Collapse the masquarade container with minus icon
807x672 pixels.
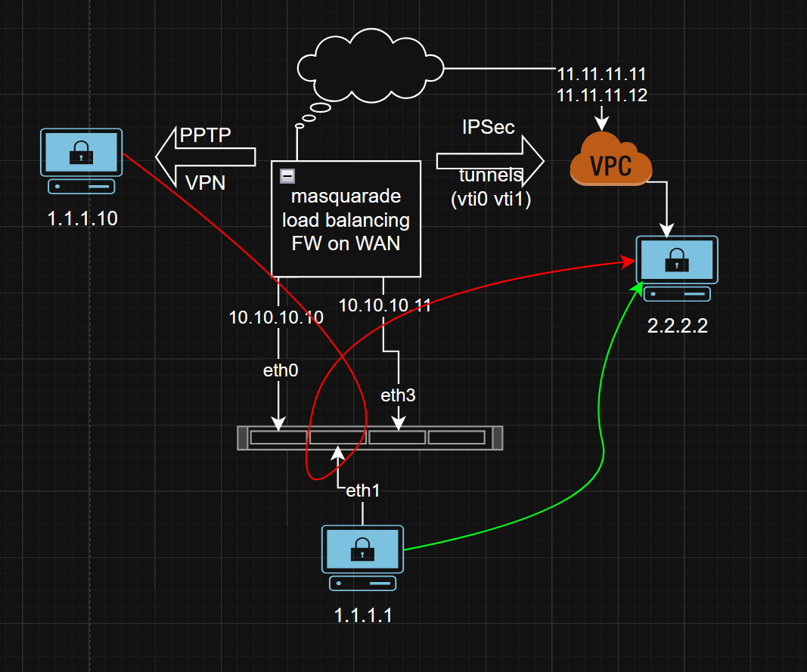click(x=287, y=176)
